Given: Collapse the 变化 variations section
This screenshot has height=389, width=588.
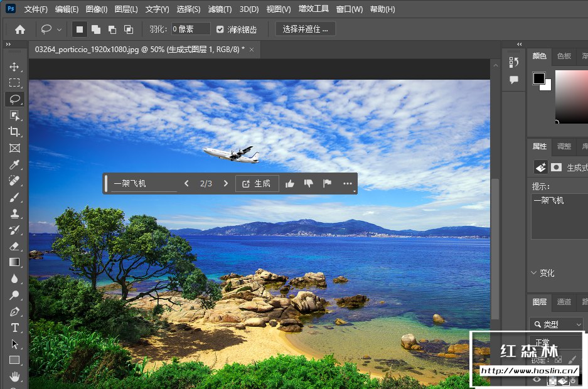Looking at the screenshot, I should click(533, 273).
